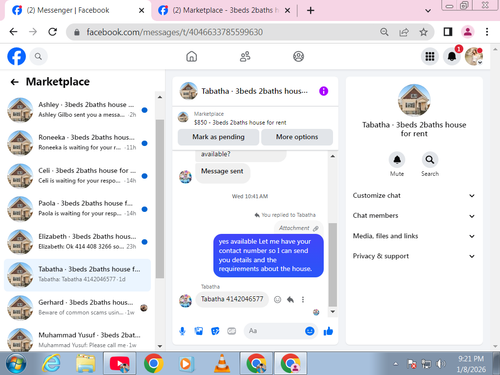The width and height of the screenshot is (500, 375).
Task: Go to Facebook home icon
Action: tap(192, 56)
